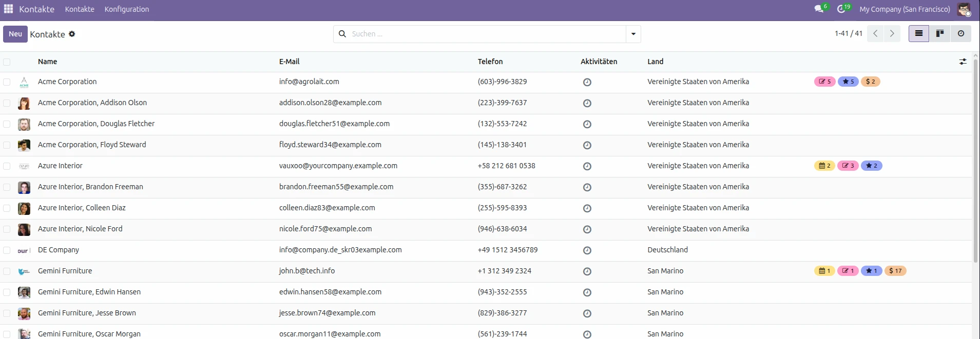This screenshot has width=980, height=339.
Task: Open email info@agrolait.com
Action: point(309,82)
